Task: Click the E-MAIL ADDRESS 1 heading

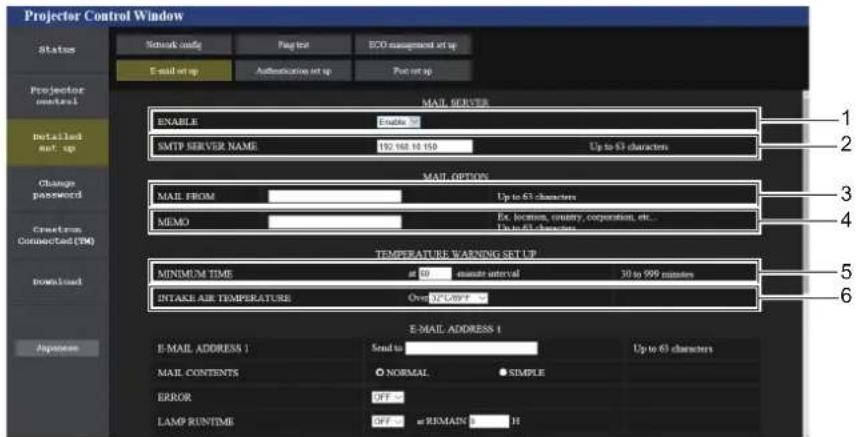Action: pos(455,329)
